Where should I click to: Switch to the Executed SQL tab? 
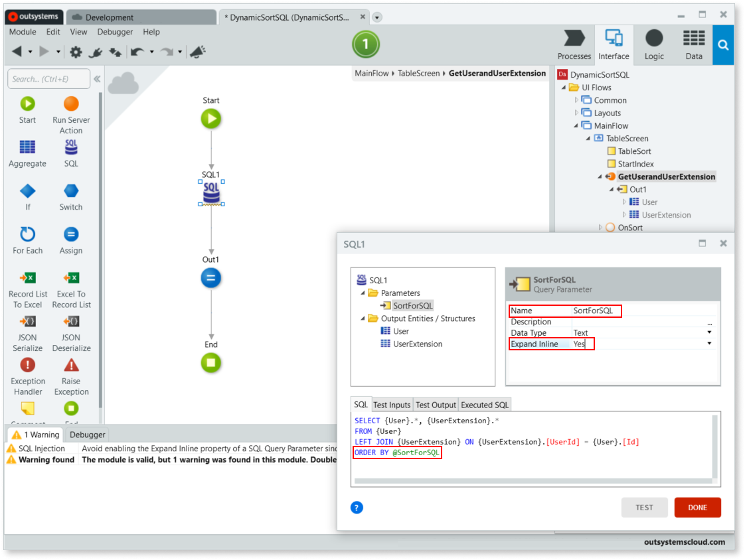tap(485, 405)
